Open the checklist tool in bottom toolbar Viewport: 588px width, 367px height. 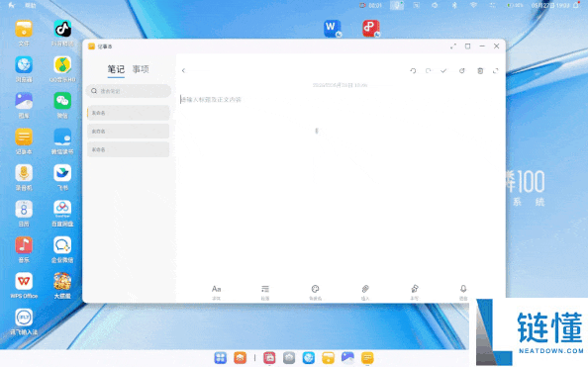coord(265,292)
